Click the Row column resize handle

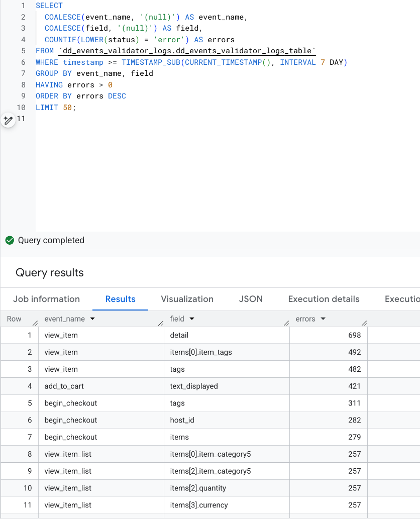click(35, 323)
